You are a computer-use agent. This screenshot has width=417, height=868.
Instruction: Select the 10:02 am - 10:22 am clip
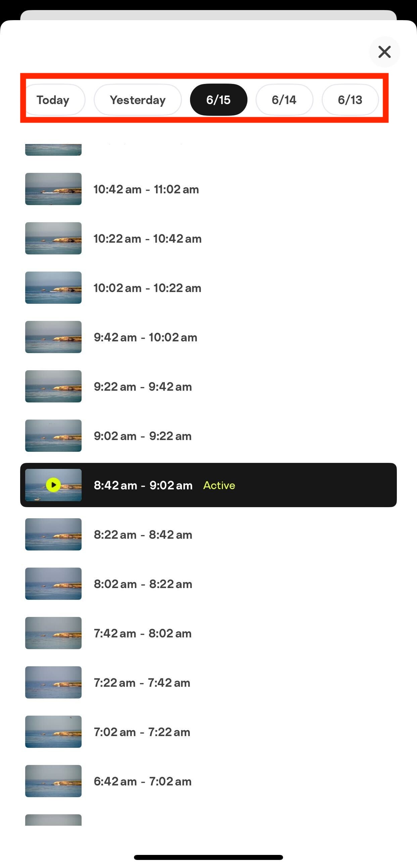[x=208, y=288]
